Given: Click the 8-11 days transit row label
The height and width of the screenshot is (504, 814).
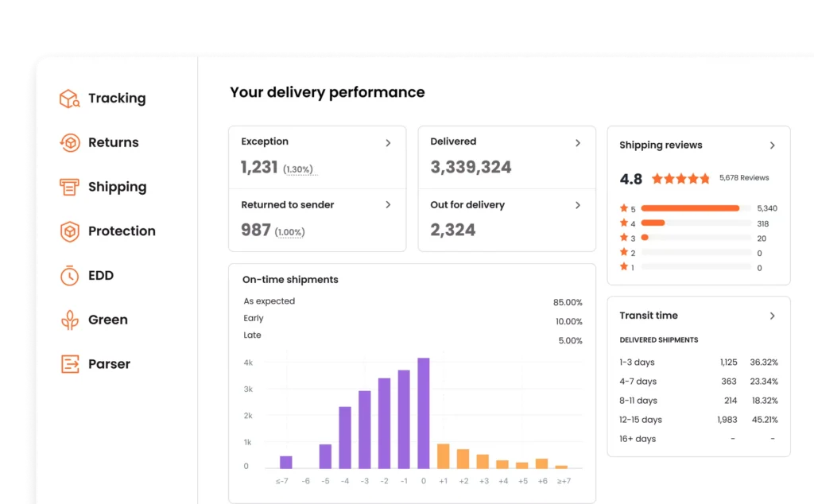Looking at the screenshot, I should pos(638,401).
